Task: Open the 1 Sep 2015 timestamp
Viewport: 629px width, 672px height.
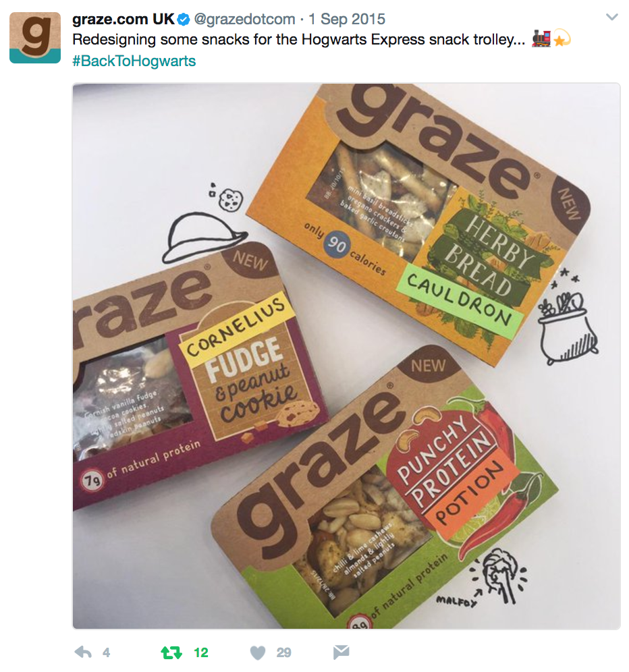Action: pyautogui.click(x=347, y=20)
